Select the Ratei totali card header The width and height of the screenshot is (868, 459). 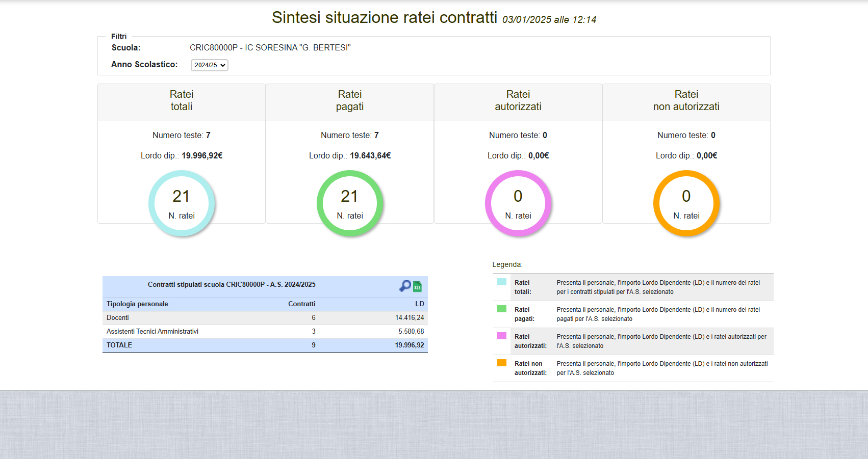point(182,101)
